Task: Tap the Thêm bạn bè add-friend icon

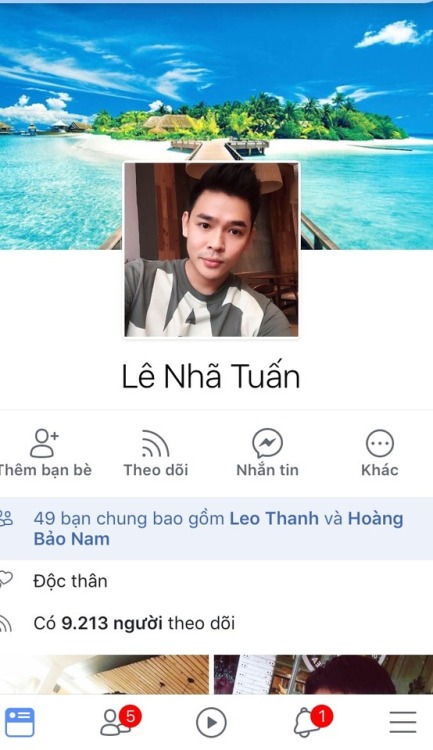Action: [44, 443]
